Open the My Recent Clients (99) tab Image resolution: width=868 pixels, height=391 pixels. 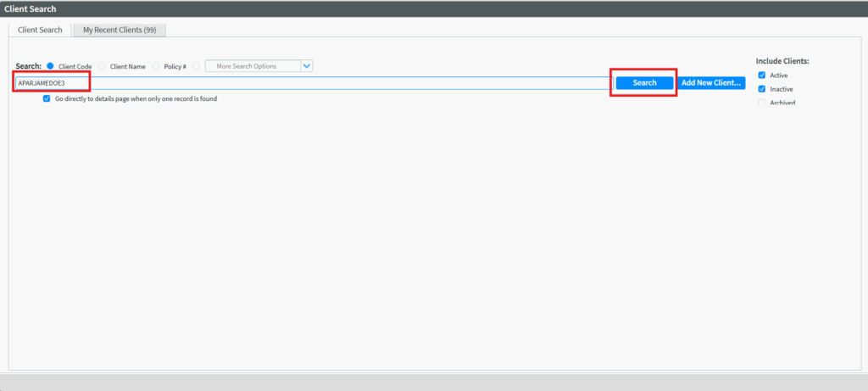119,30
